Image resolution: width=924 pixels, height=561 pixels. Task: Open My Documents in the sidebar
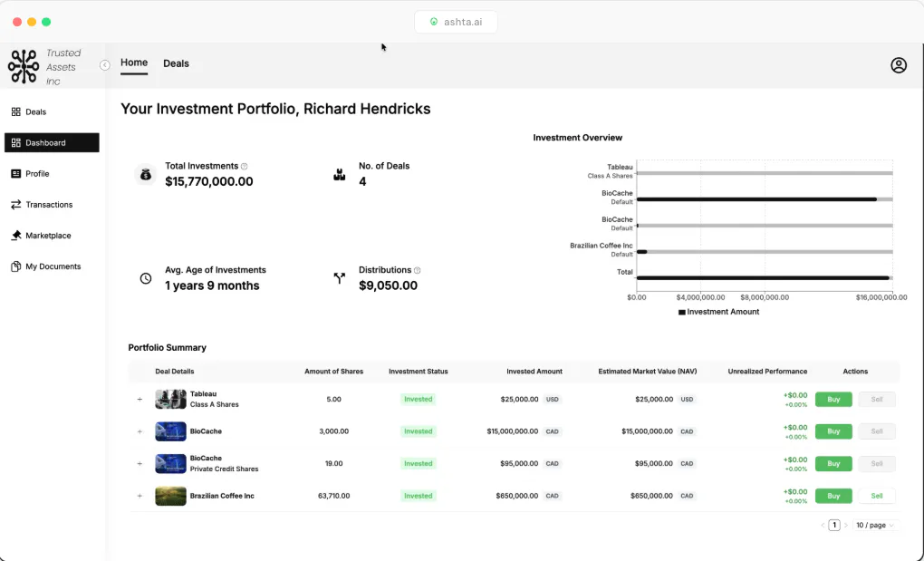click(x=52, y=266)
